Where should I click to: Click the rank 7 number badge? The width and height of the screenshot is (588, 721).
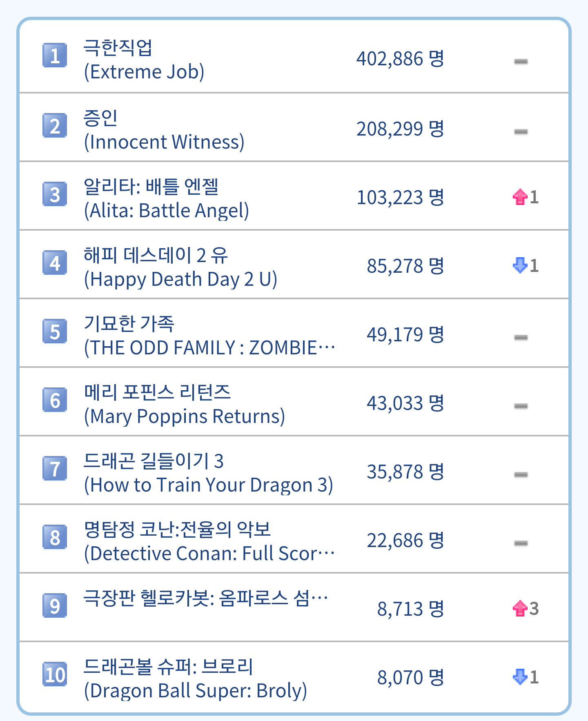[x=55, y=468]
